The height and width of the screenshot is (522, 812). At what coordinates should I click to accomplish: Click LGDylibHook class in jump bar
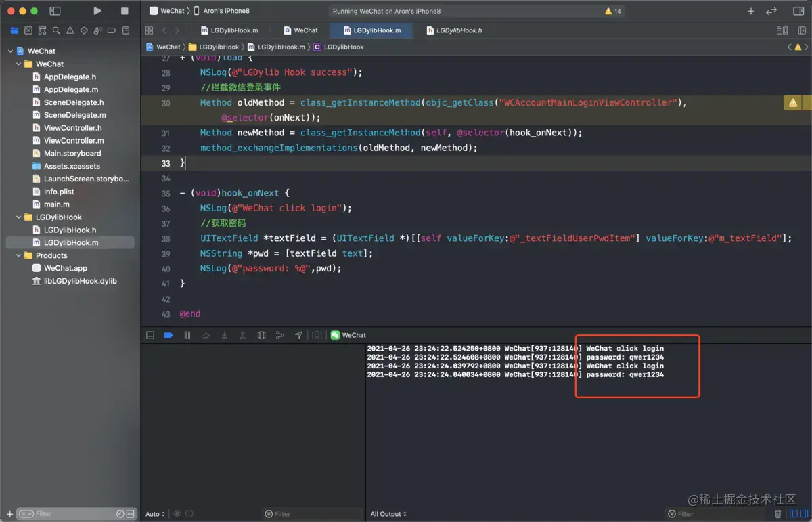pos(338,47)
